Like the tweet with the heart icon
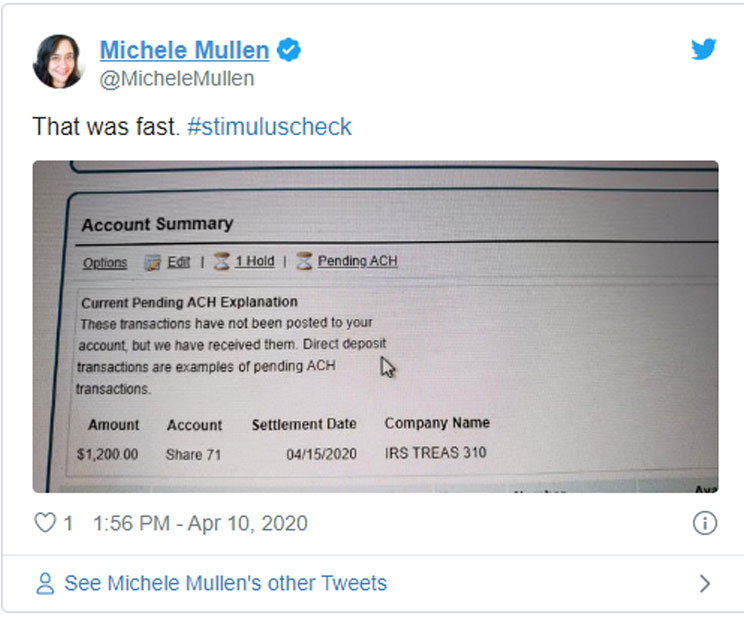 [x=45, y=523]
